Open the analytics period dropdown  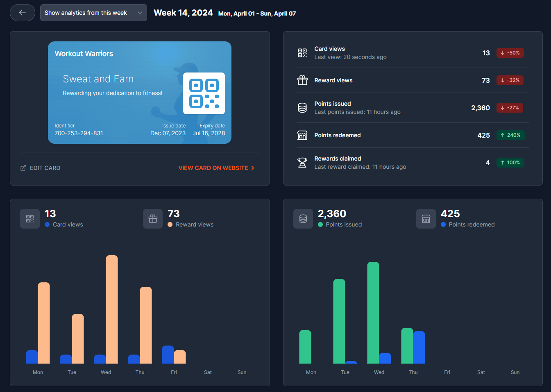point(93,13)
